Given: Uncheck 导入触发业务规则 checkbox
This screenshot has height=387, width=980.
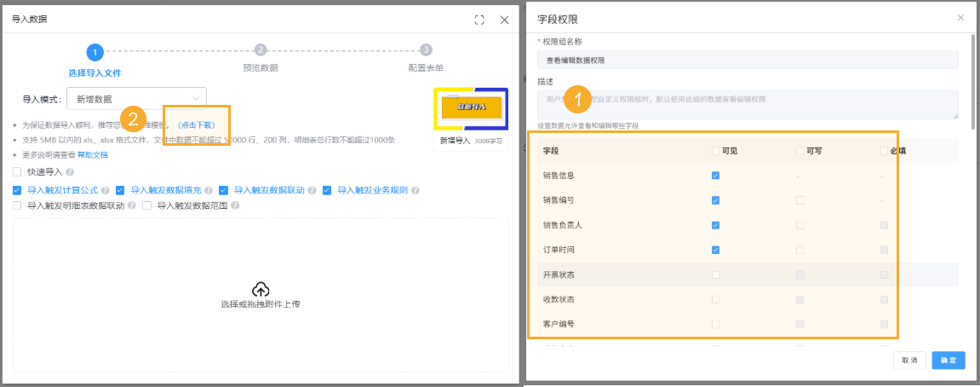Looking at the screenshot, I should point(327,190).
